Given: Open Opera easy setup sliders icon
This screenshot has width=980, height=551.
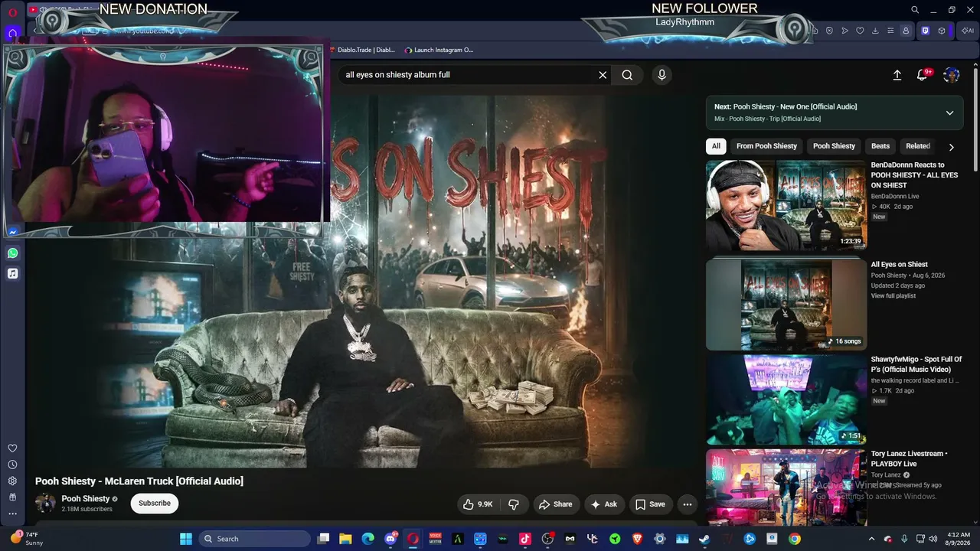Looking at the screenshot, I should pyautogui.click(x=890, y=31).
